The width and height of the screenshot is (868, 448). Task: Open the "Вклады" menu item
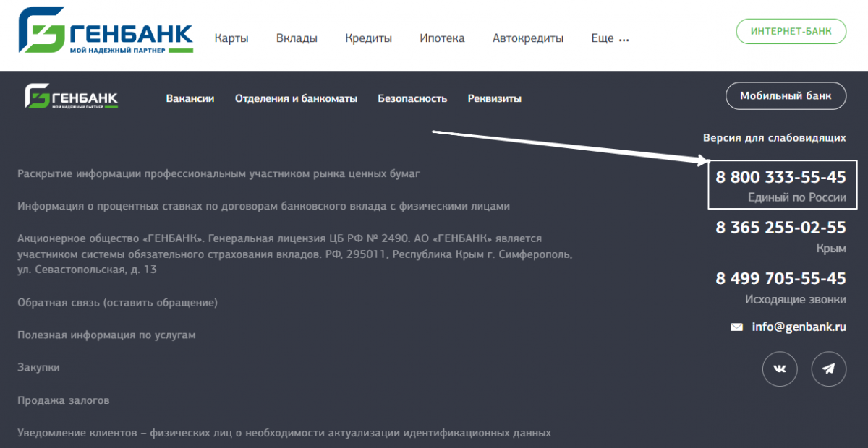pos(297,38)
